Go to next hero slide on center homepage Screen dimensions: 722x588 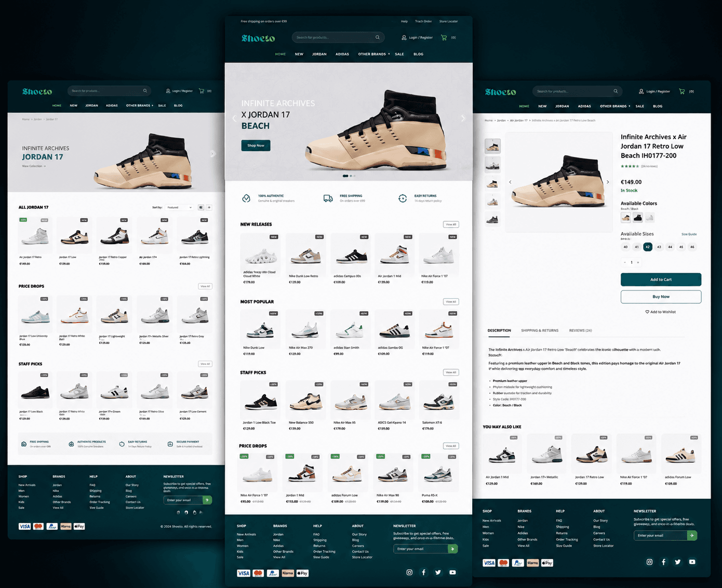click(x=463, y=118)
